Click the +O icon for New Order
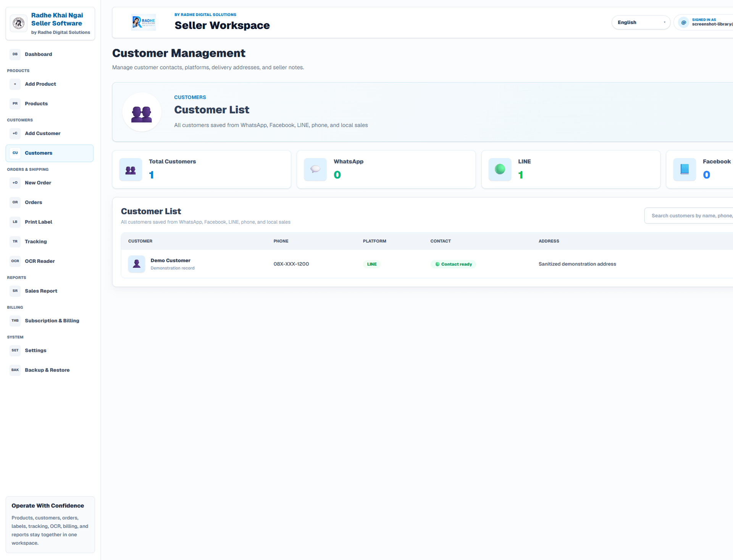 [x=15, y=183]
